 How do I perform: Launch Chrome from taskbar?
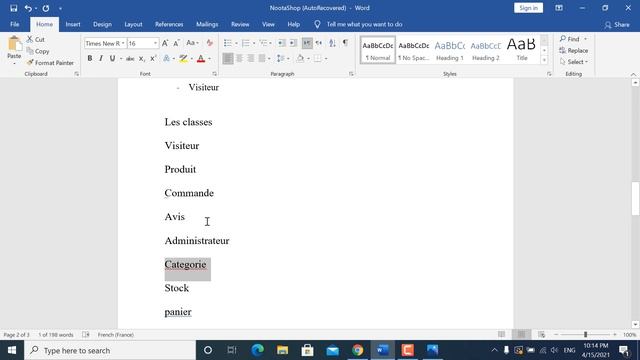point(358,350)
